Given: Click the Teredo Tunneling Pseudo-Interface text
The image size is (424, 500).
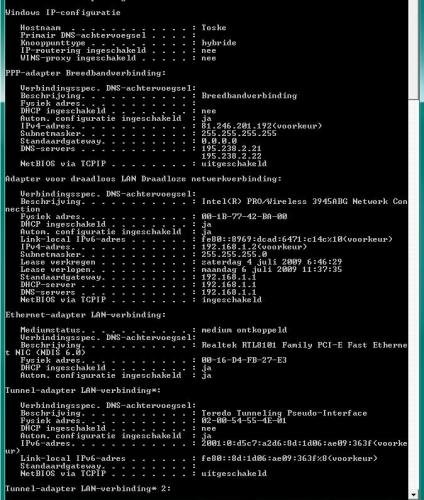Looking at the screenshot, I should click(284, 413).
